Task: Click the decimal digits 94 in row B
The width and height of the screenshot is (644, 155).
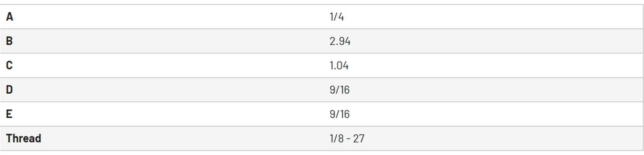Action: click(x=345, y=41)
